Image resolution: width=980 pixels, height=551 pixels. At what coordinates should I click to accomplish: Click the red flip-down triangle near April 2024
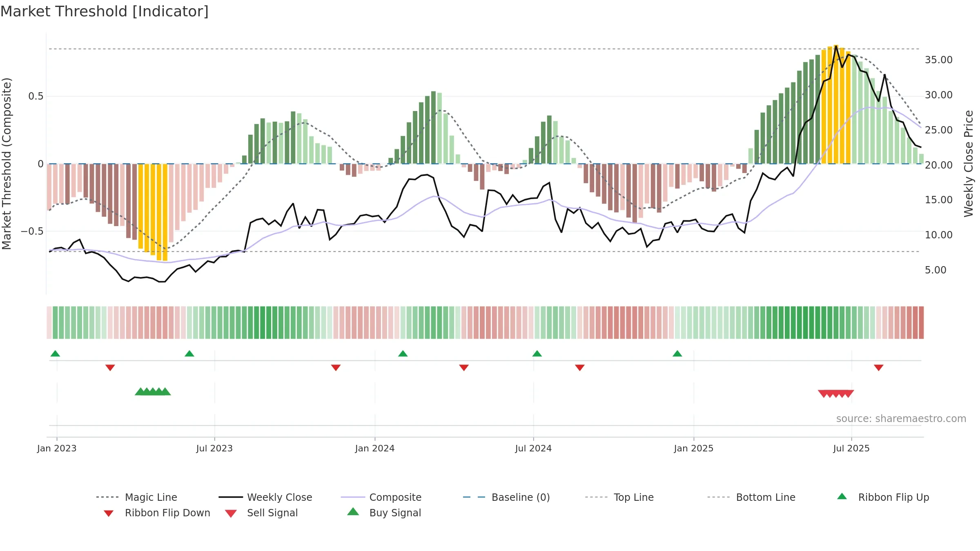tap(464, 368)
